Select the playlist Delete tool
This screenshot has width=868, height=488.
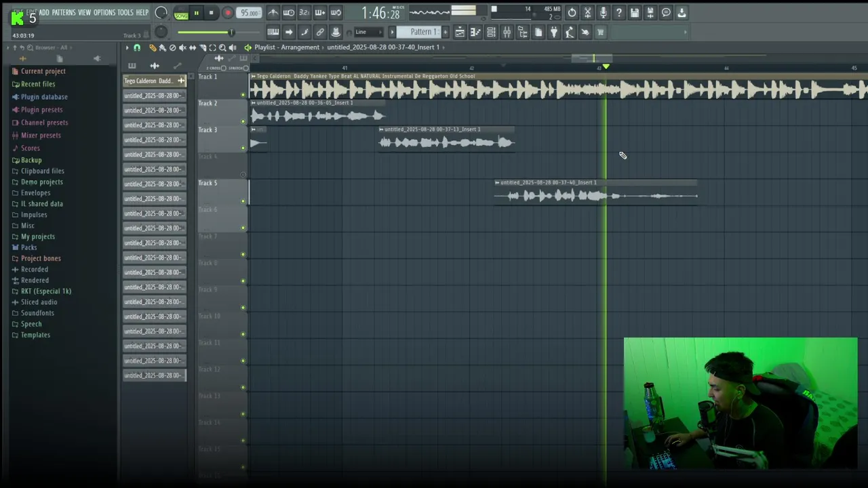(x=172, y=47)
